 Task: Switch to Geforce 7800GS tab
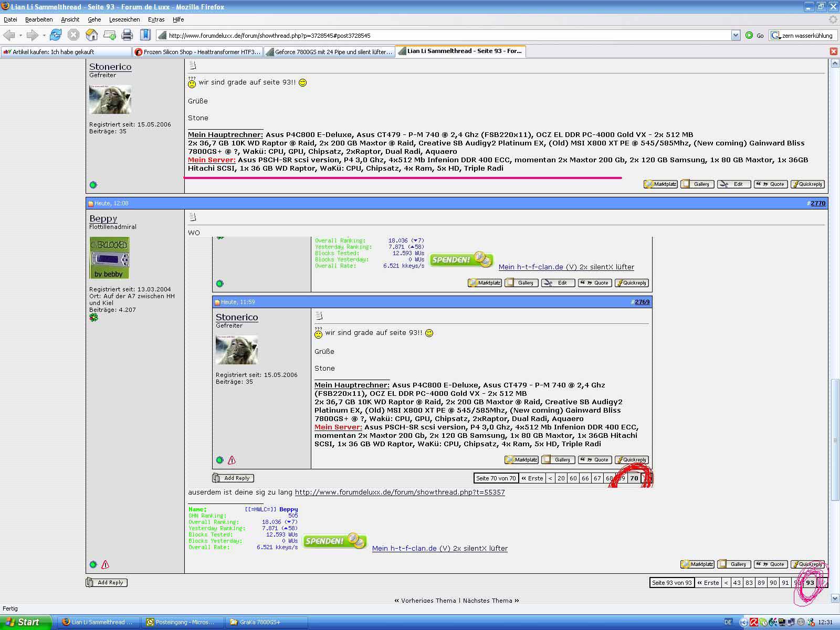click(x=329, y=51)
